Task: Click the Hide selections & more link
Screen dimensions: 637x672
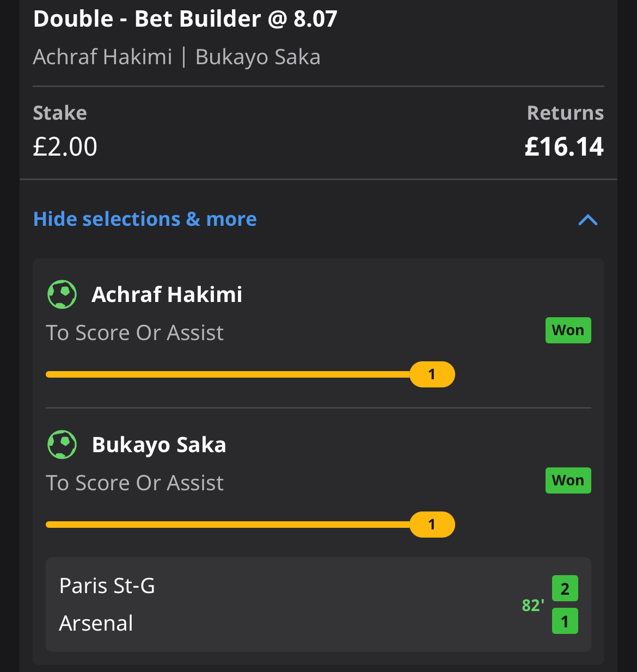Action: point(145,219)
